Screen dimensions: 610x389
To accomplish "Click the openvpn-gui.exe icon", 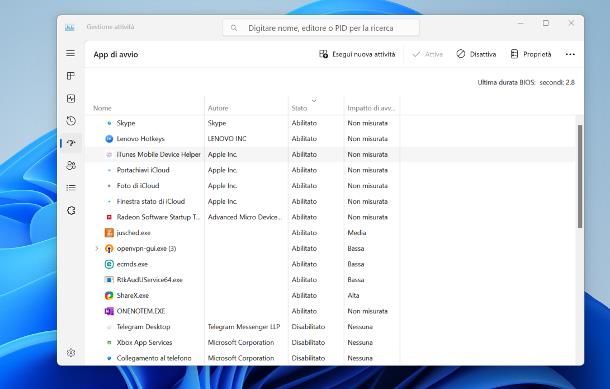I will click(x=109, y=248).
